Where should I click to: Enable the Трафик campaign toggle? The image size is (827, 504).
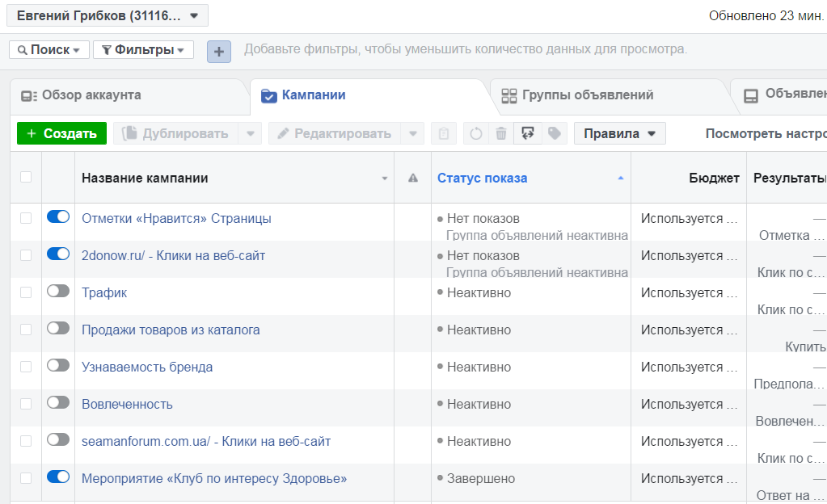pyautogui.click(x=58, y=291)
